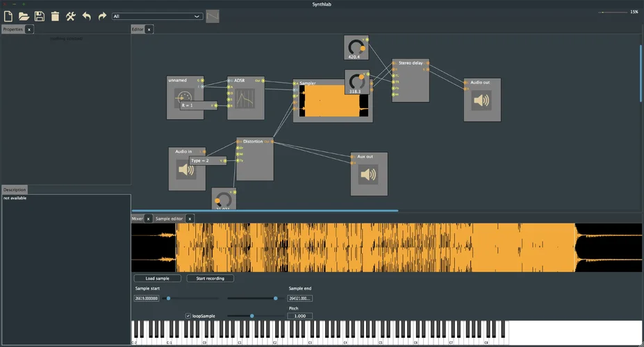Click the Audio in L output port

click(x=204, y=152)
